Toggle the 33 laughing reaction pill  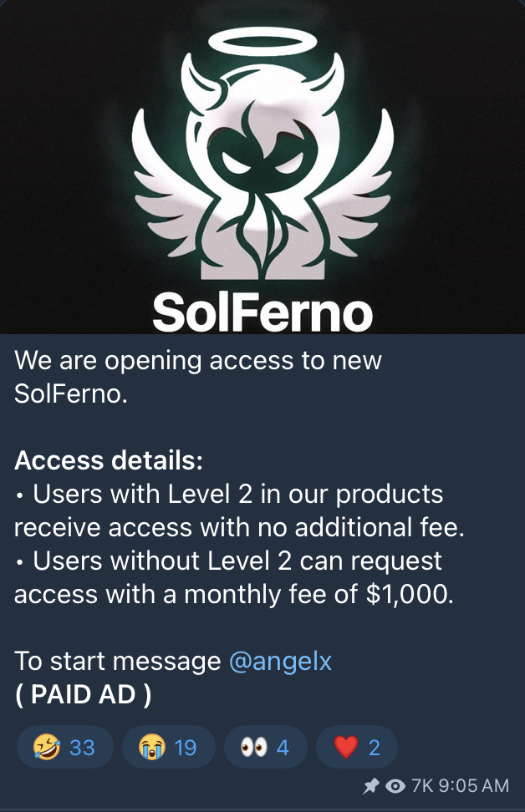pyautogui.click(x=65, y=747)
